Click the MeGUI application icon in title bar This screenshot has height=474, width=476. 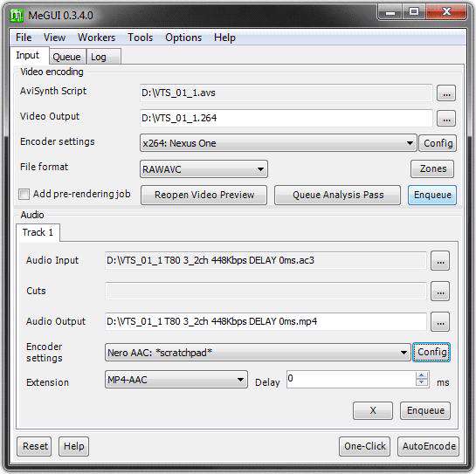[x=17, y=15]
